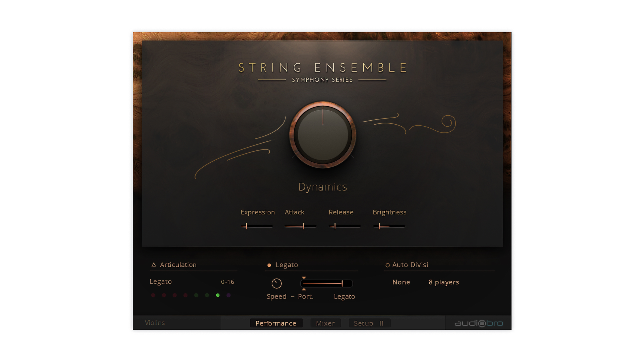Select the active green articulation dot
Image resolution: width=644 pixels, height=362 pixels.
[x=218, y=295]
